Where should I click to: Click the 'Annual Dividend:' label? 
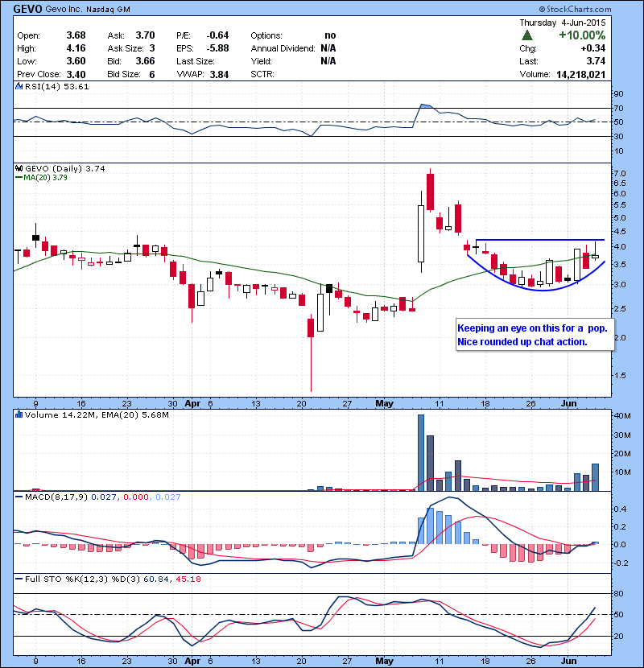283,48
